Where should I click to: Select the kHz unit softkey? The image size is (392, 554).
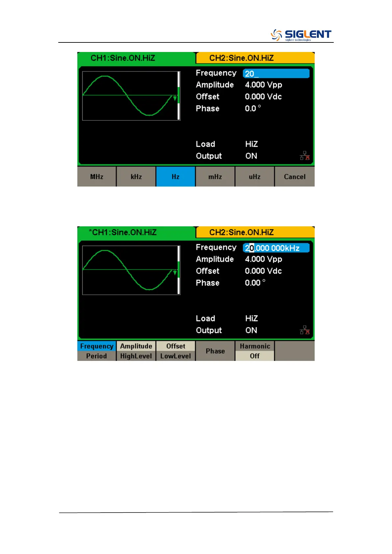[136, 177]
